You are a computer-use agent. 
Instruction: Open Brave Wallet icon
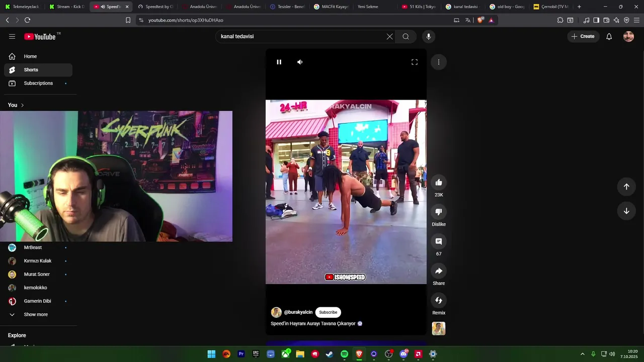click(606, 20)
